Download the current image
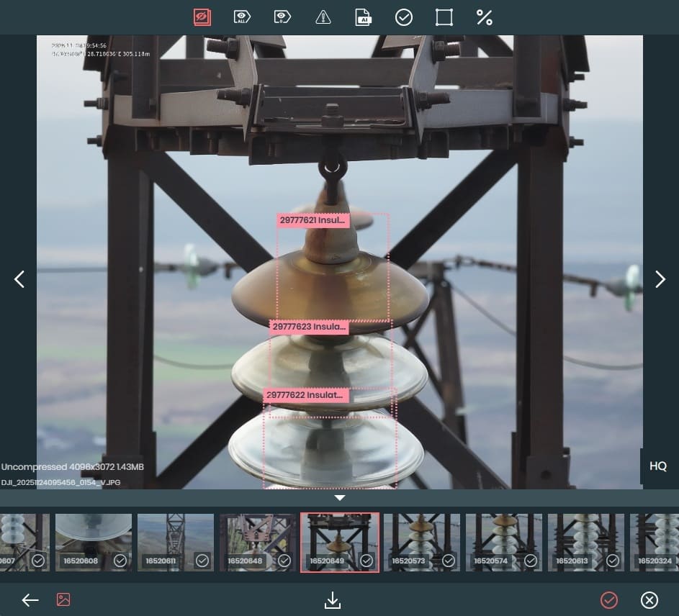679x616 pixels. (x=332, y=600)
